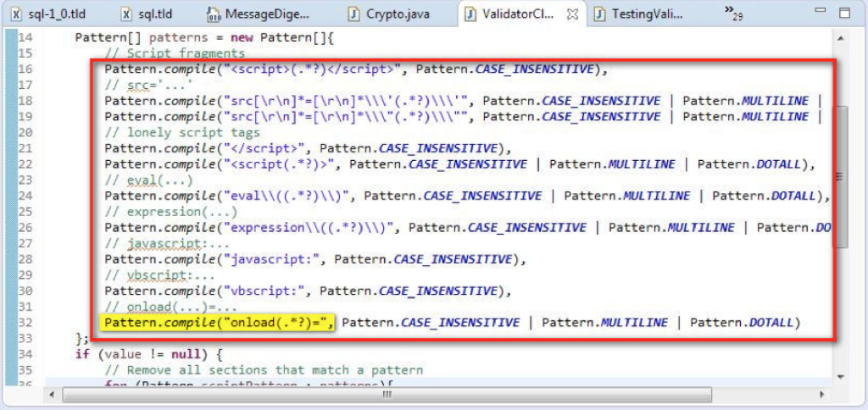868x410 pixels.
Task: Close the ValidatorCl... editor tab
Action: click(x=572, y=14)
